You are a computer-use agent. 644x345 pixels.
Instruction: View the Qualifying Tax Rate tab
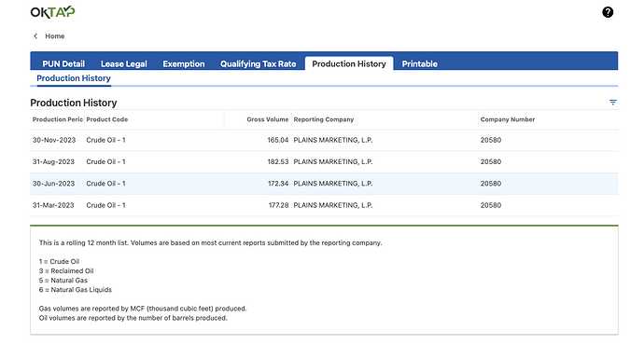258,63
